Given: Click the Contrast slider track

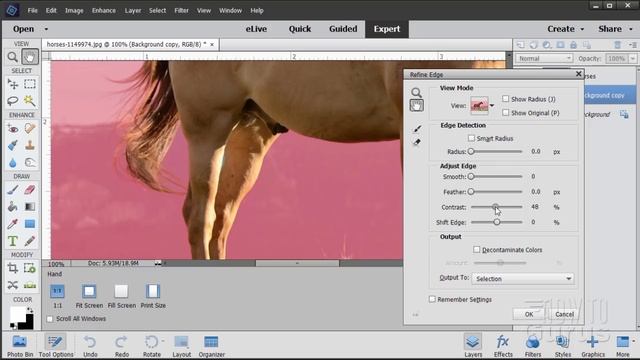Looking at the screenshot, I should (x=496, y=207).
